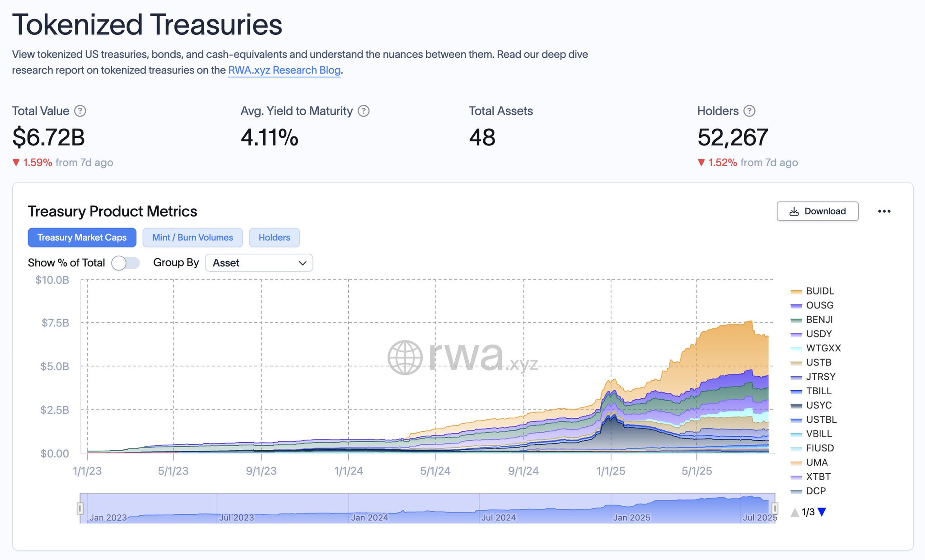The width and height of the screenshot is (925, 560).
Task: Toggle DCP series in chart legend
Action: 808,491
